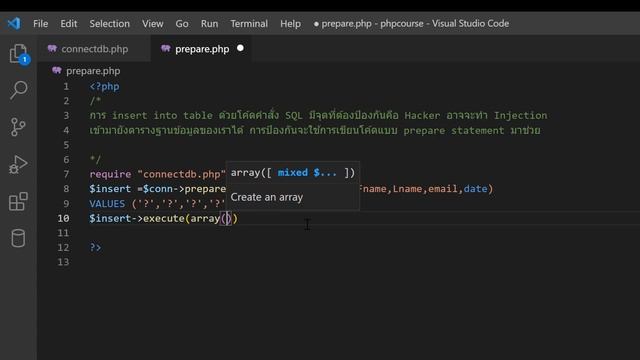Click the VS Code logo icon

(14, 23)
